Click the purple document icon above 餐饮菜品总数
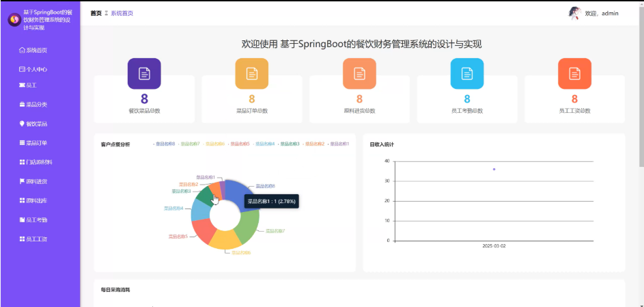The image size is (644, 307). pyautogui.click(x=144, y=74)
